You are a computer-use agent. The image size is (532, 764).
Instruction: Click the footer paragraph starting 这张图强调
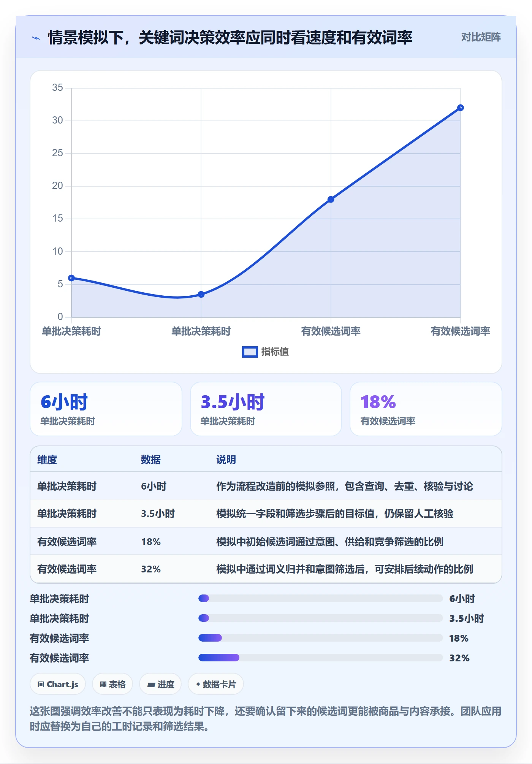(266, 719)
